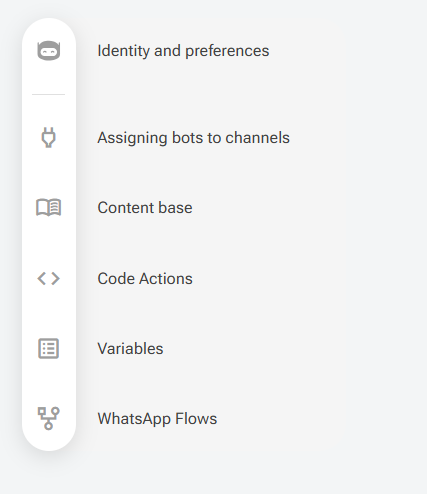The width and height of the screenshot is (427, 494).
Task: Open Identity and preferences via robot icon
Action: pyautogui.click(x=49, y=51)
